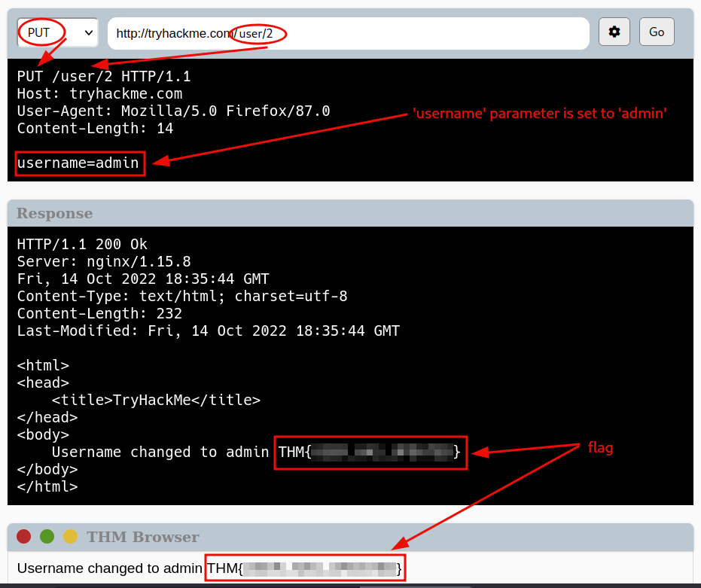
Task: Click 'Username changed to admin' in THM Browser
Action: [x=111, y=568]
